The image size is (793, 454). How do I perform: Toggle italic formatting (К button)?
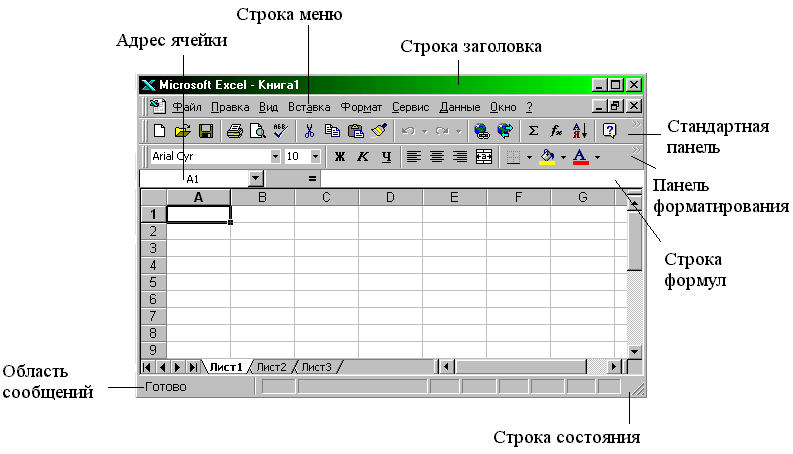[362, 157]
